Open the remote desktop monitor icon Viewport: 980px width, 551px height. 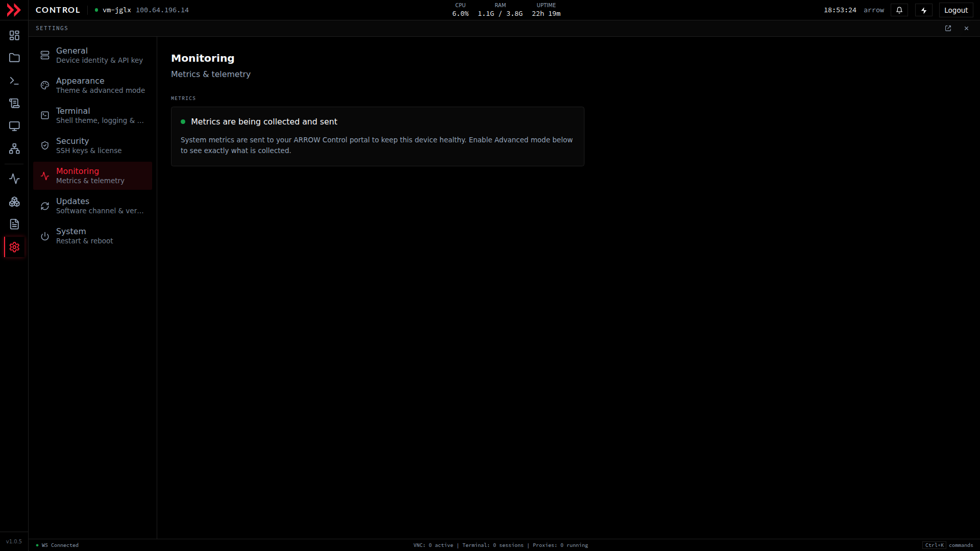coord(14,126)
